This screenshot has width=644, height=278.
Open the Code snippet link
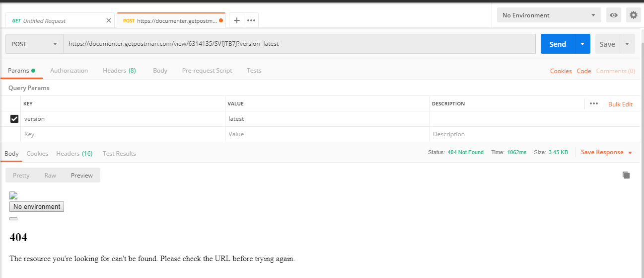pyautogui.click(x=584, y=71)
